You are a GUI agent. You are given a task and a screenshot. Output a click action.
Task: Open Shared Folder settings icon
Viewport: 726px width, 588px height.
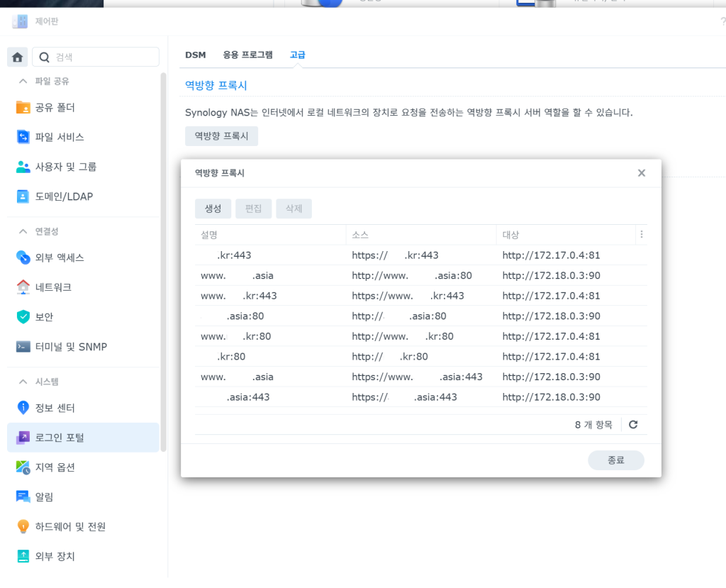click(23, 108)
